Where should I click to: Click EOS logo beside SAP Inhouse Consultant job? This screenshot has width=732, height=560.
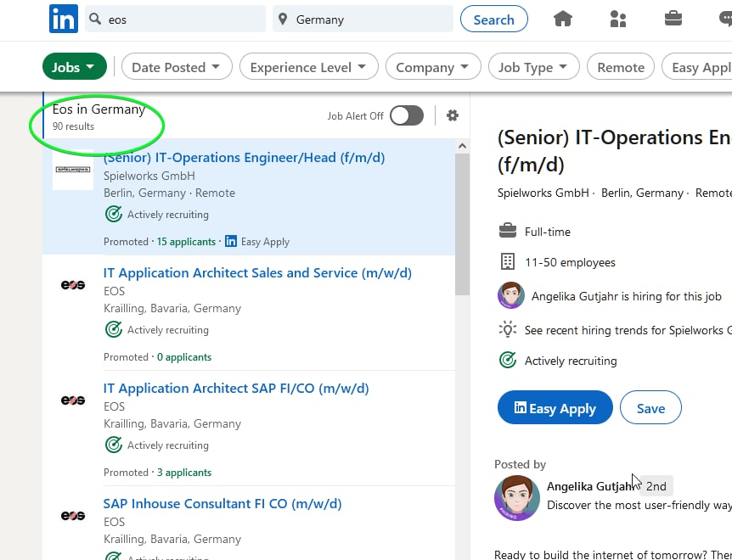coord(73,515)
